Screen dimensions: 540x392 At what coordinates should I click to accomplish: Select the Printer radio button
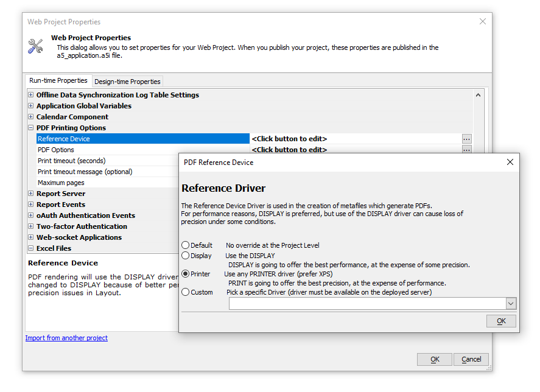point(185,274)
